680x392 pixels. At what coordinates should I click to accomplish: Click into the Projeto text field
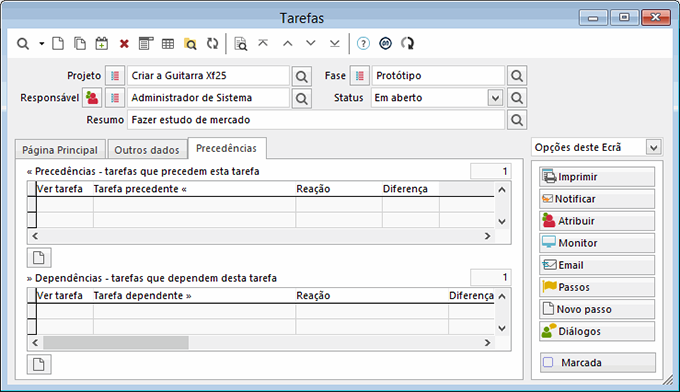pyautogui.click(x=208, y=76)
